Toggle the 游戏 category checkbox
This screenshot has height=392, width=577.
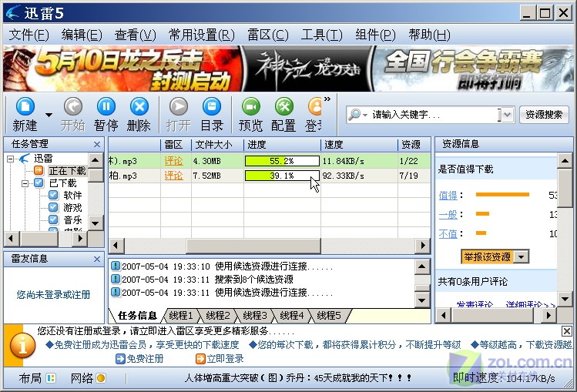pyautogui.click(x=53, y=207)
